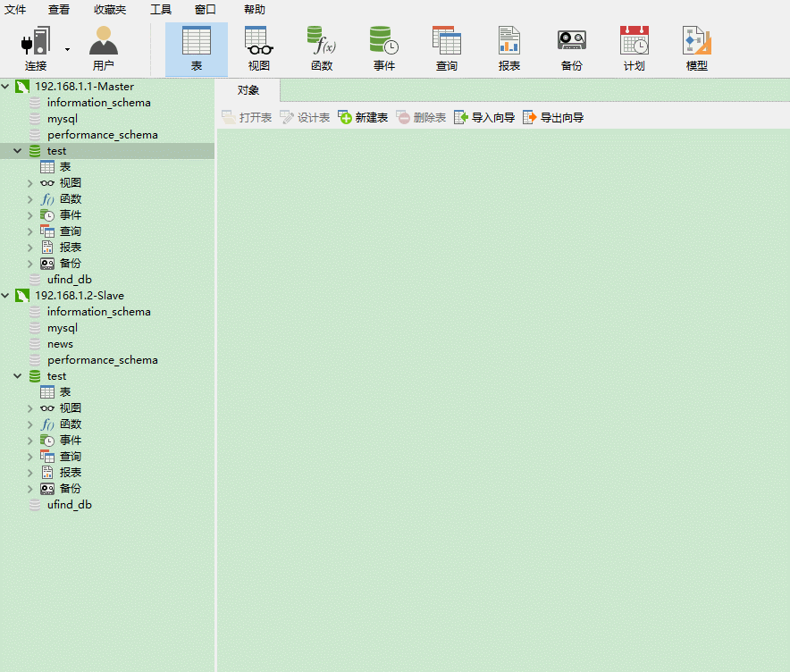Viewport: 790px width, 672px height.
Task: Click the 导入向导 button
Action: coord(484,116)
